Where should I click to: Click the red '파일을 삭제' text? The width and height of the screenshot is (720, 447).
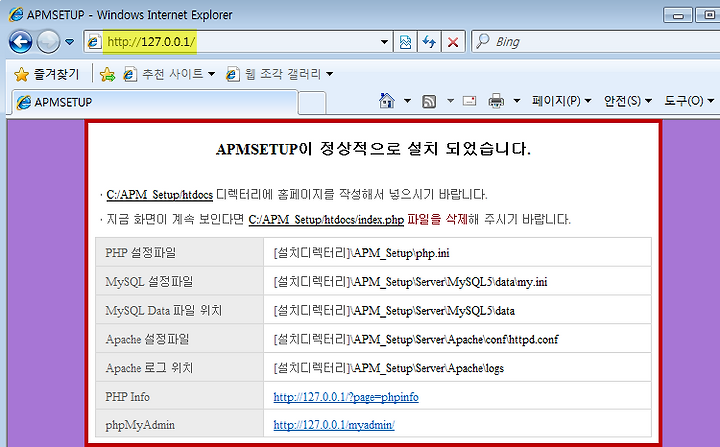click(437, 220)
